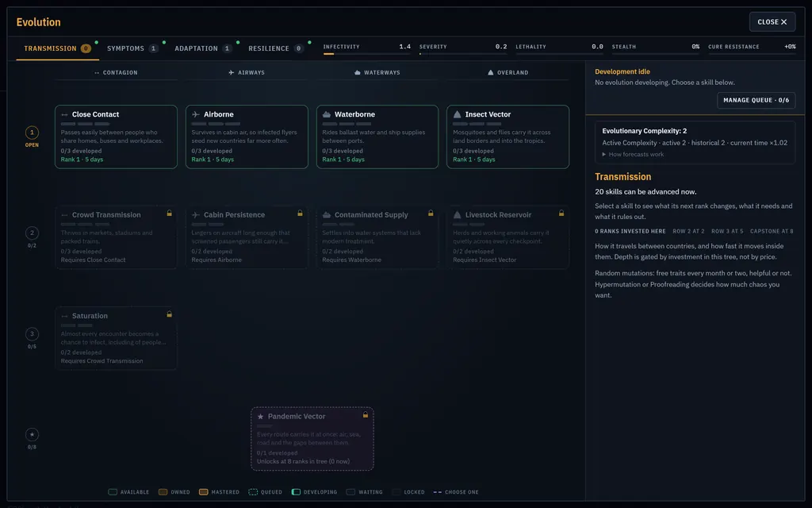Click the Queued legend swatch

click(253, 492)
